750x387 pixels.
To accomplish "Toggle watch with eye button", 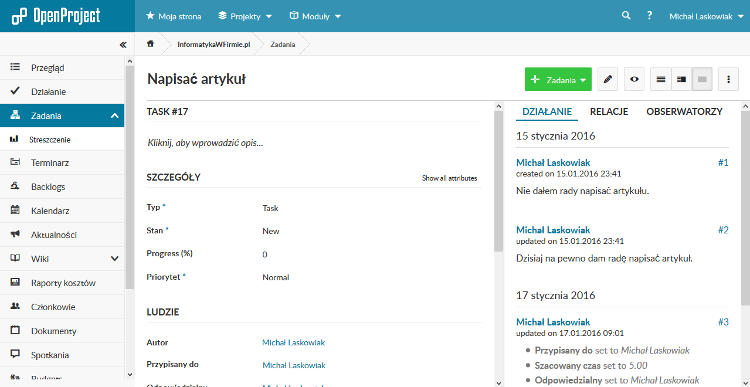I will point(634,79).
